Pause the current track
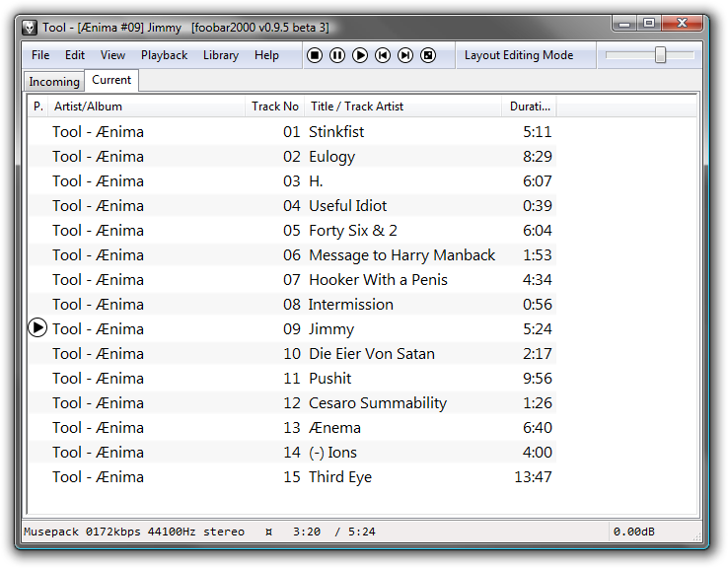The height and width of the screenshot is (568, 728). click(x=337, y=55)
